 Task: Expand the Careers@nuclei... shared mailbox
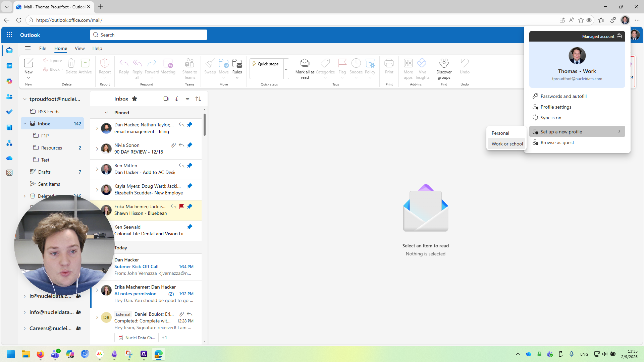coord(24,328)
